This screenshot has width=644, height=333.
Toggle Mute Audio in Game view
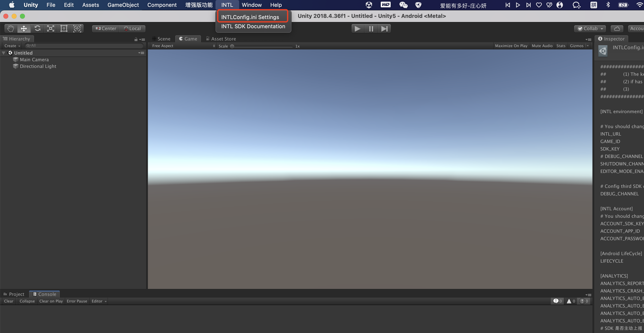pos(542,45)
